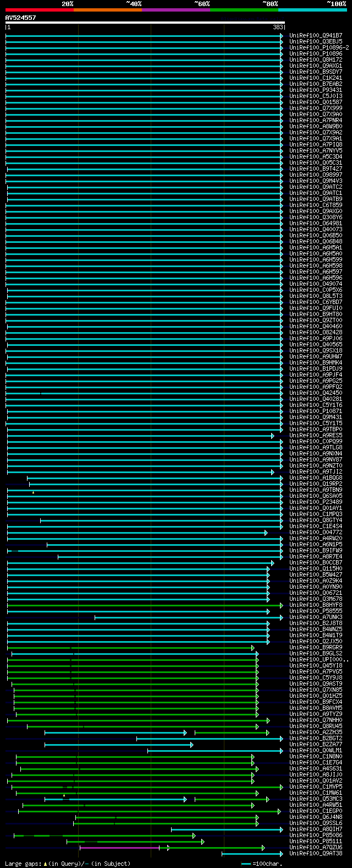Screen dimensions: 352x868
Task: Select label UniRef100_Q8GTY4
Action: click(316, 520)
